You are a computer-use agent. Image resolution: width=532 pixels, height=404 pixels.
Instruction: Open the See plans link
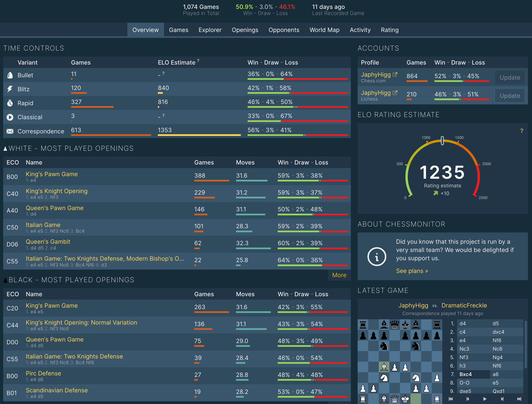click(x=412, y=271)
